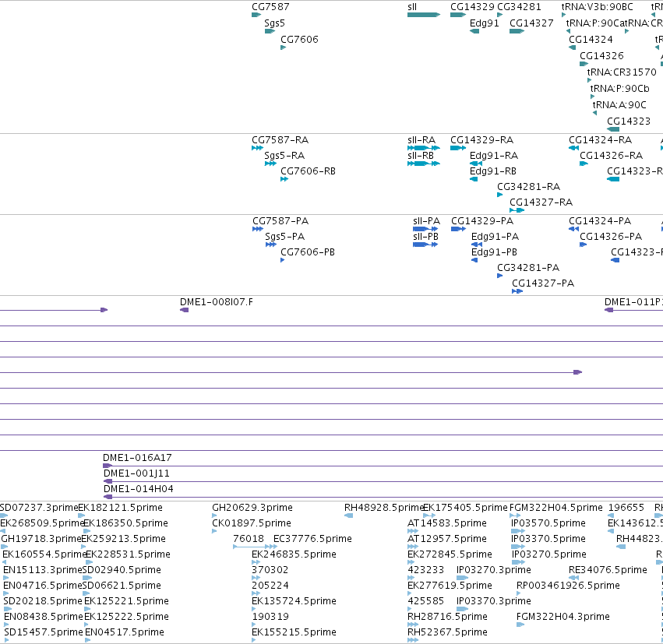Click the DME1-016A17 clone label
This screenshot has width=663, height=644.
137,458
